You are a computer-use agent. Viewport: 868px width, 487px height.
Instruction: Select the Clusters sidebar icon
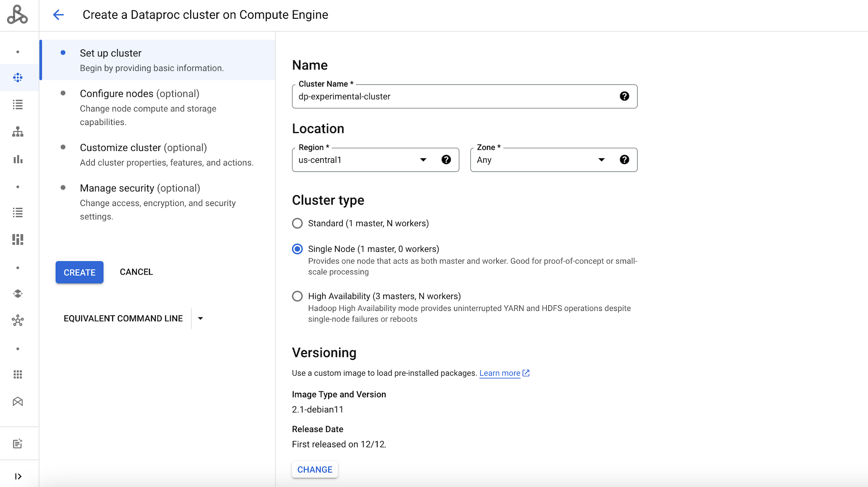pyautogui.click(x=17, y=78)
